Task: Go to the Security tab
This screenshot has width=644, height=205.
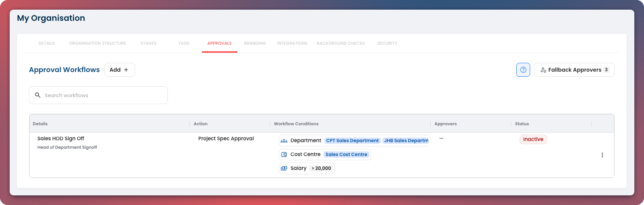Action: click(x=387, y=43)
